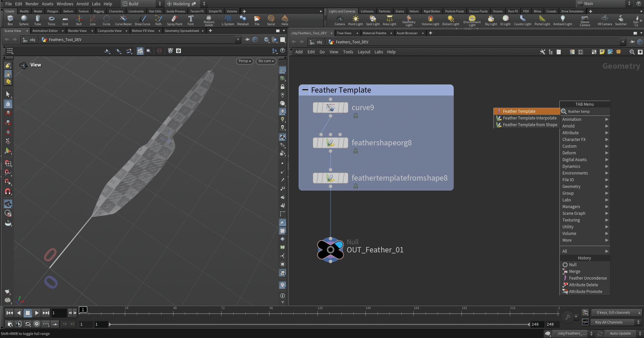The image size is (644, 338).
Task: Select the viewport Select tool arrow
Action: point(8,94)
